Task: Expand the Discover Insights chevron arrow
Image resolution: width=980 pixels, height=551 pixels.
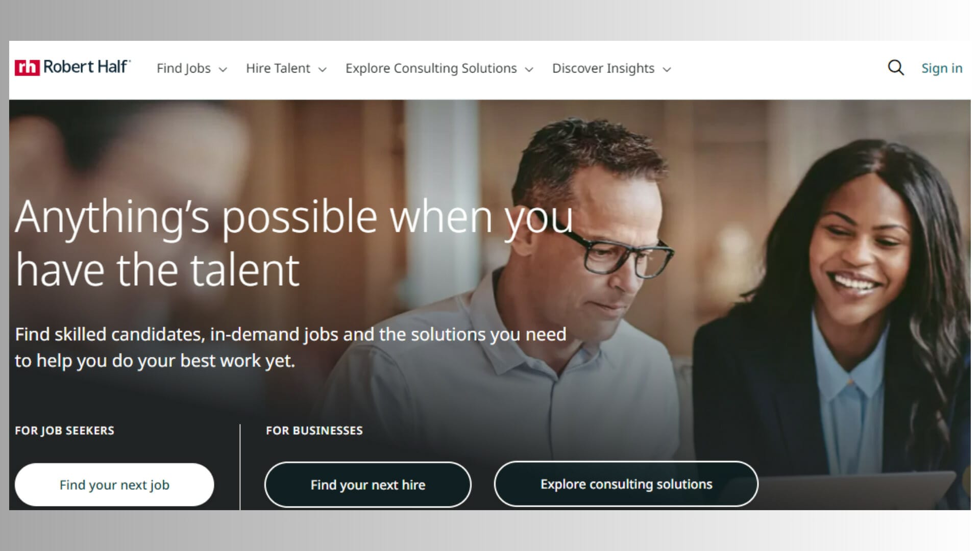Action: point(667,69)
